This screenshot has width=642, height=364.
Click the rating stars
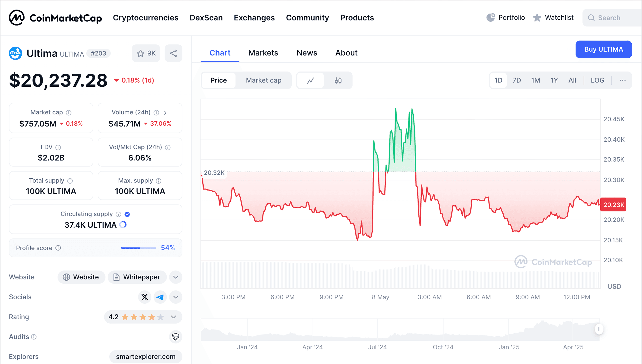[143, 317]
